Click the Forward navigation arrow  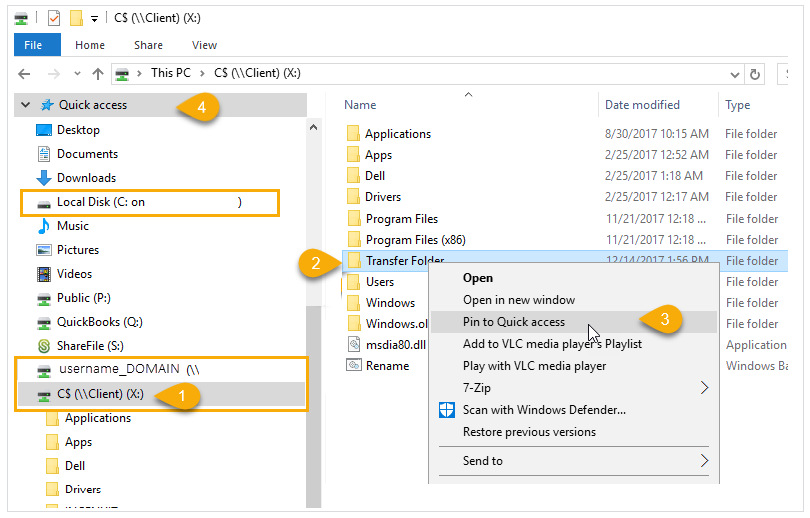(x=54, y=74)
